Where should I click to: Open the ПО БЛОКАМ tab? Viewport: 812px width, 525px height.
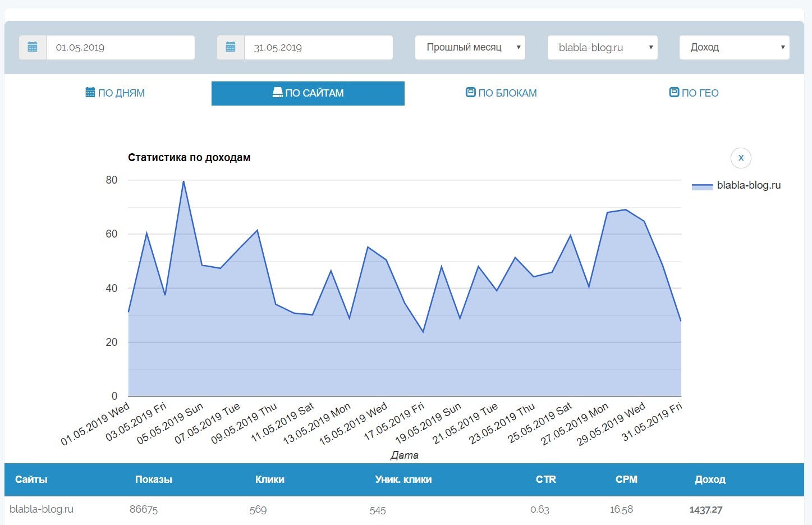(501, 93)
